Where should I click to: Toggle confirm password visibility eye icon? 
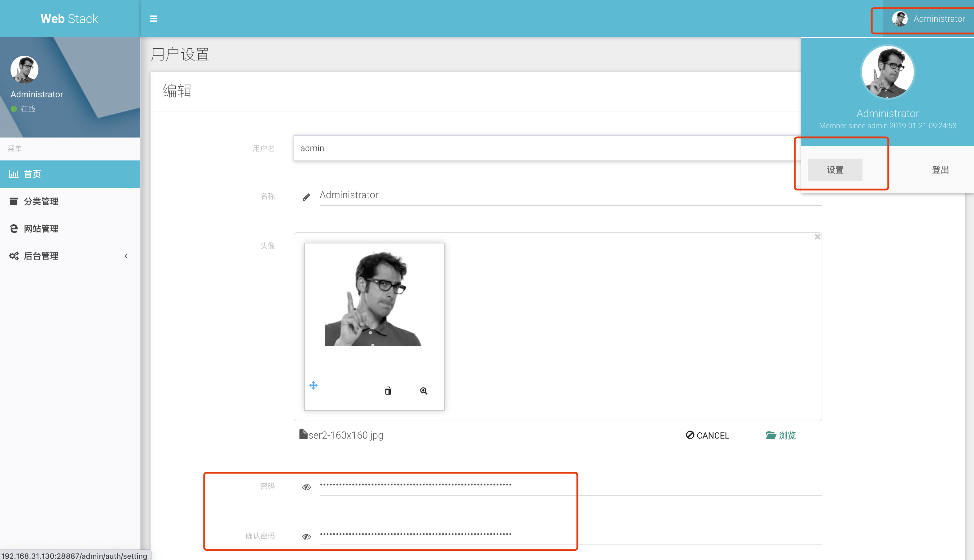click(306, 536)
